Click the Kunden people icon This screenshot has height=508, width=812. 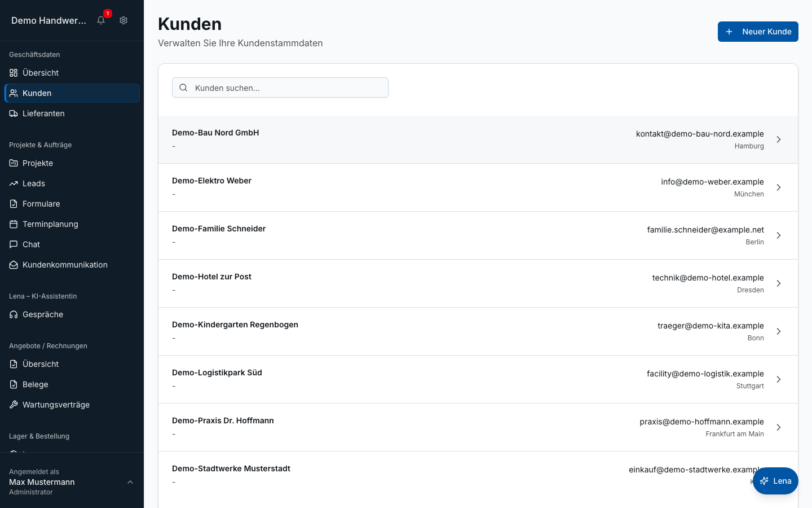pyautogui.click(x=14, y=93)
